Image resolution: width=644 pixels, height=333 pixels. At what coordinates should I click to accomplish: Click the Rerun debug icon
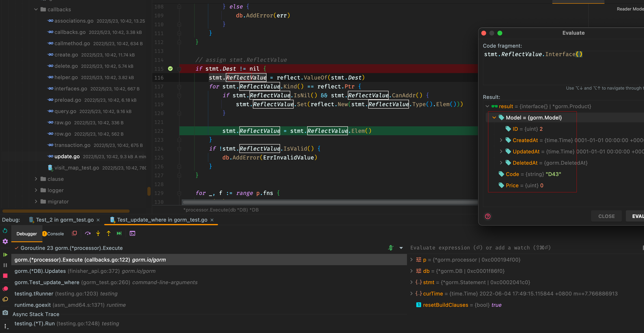pyautogui.click(x=5, y=230)
